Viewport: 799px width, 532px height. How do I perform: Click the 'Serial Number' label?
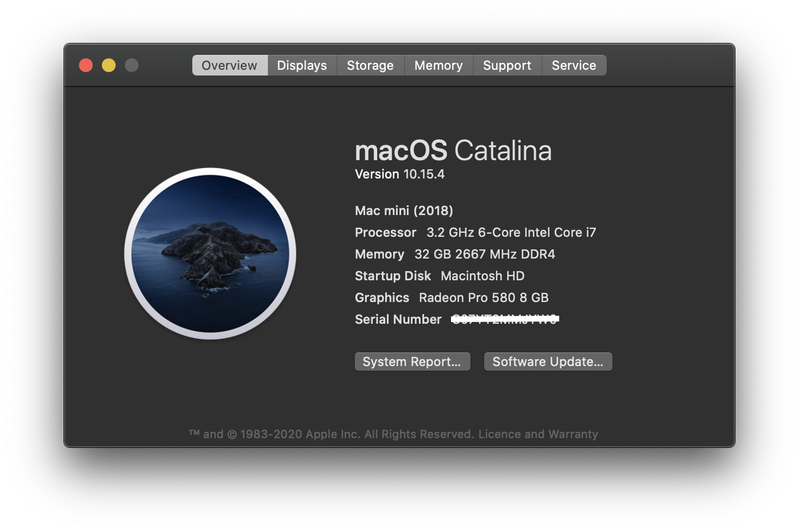398,319
